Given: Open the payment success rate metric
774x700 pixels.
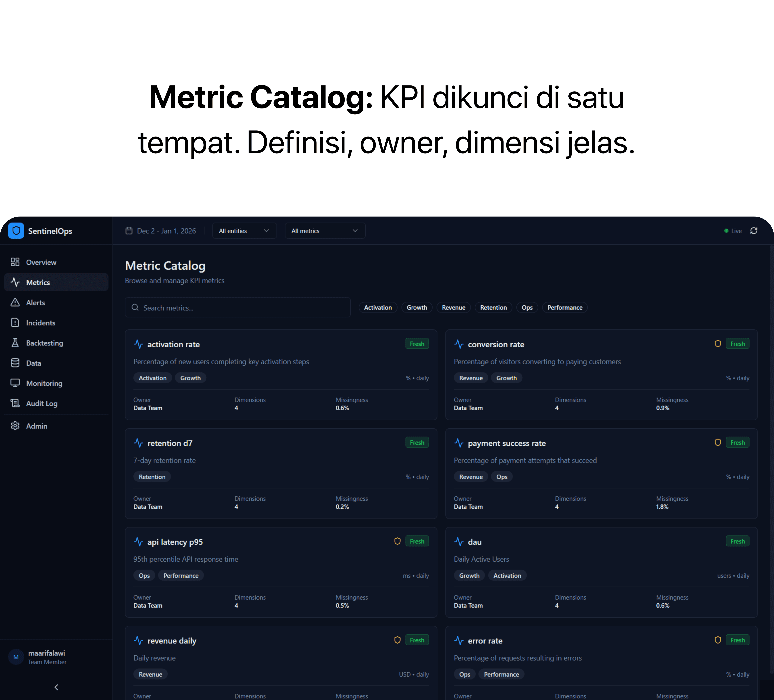Looking at the screenshot, I should (506, 443).
